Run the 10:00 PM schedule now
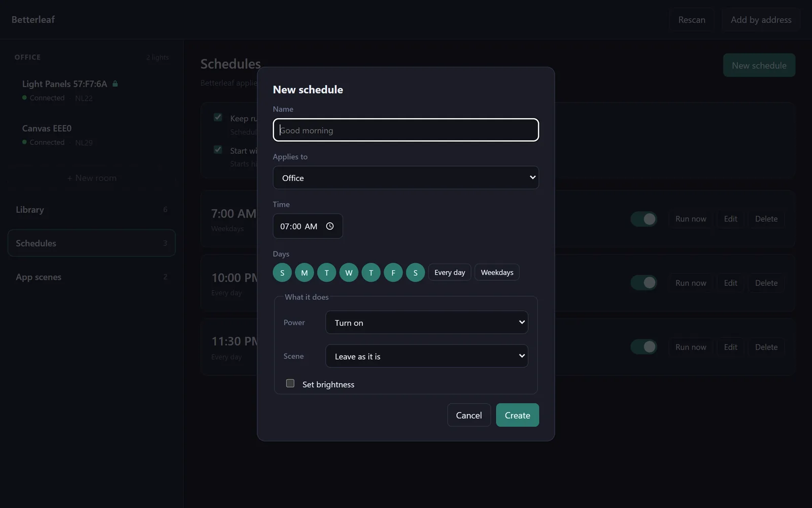 pos(691,283)
